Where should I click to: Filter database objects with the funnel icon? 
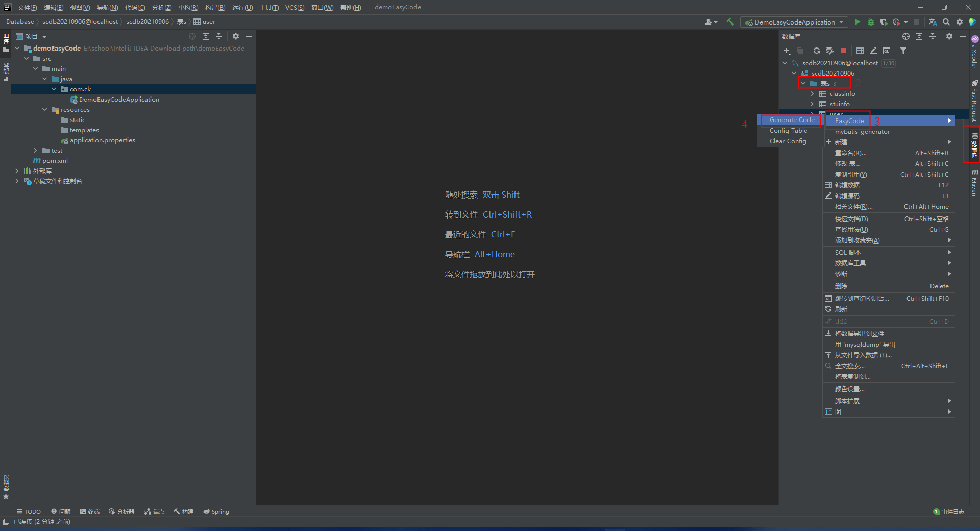coord(903,51)
